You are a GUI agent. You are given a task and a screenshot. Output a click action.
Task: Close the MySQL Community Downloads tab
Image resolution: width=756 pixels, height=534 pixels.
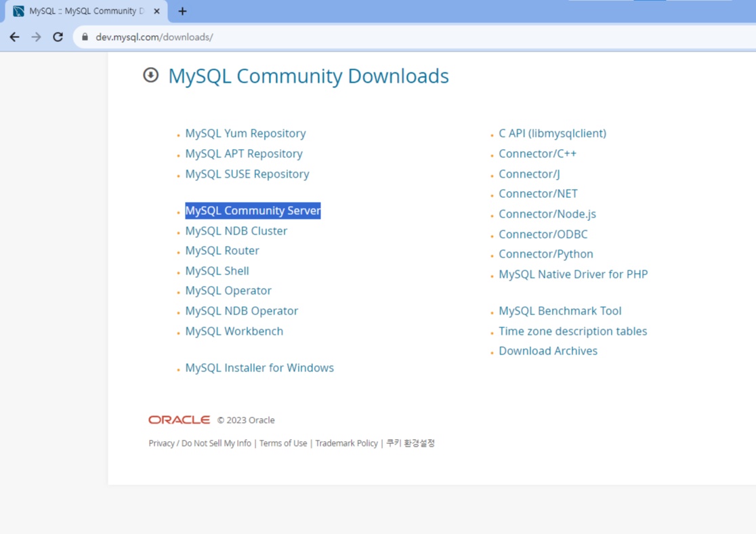coord(156,11)
